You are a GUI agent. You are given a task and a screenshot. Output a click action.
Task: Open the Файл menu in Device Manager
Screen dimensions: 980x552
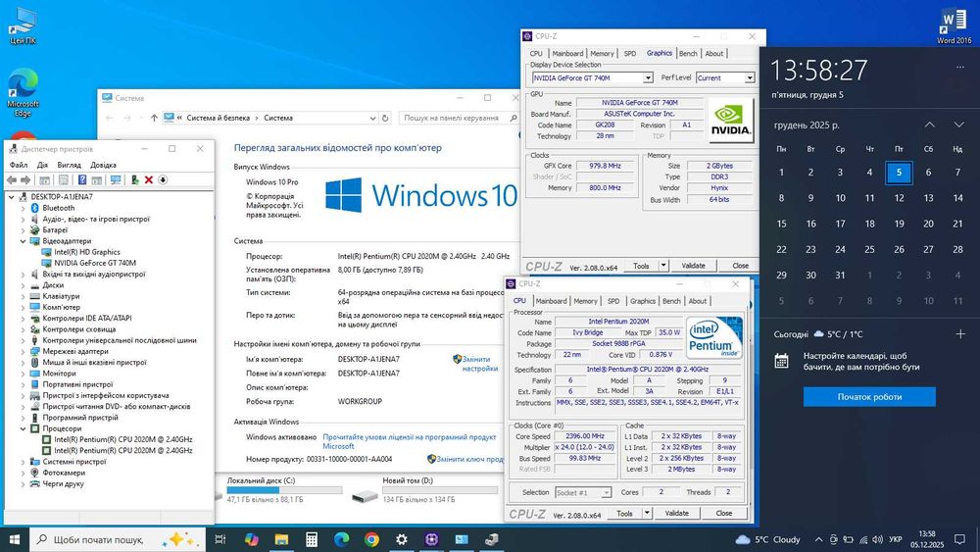(x=18, y=165)
